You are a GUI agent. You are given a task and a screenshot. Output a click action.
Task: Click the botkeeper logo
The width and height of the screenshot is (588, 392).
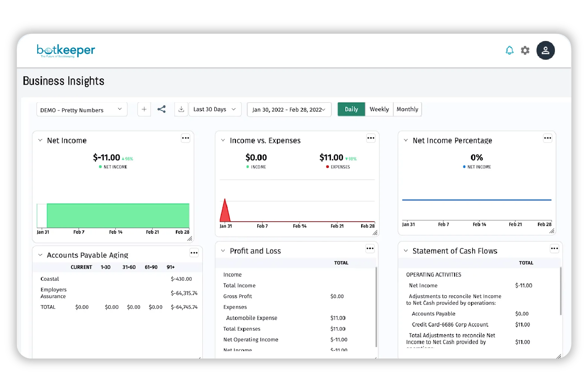click(66, 51)
